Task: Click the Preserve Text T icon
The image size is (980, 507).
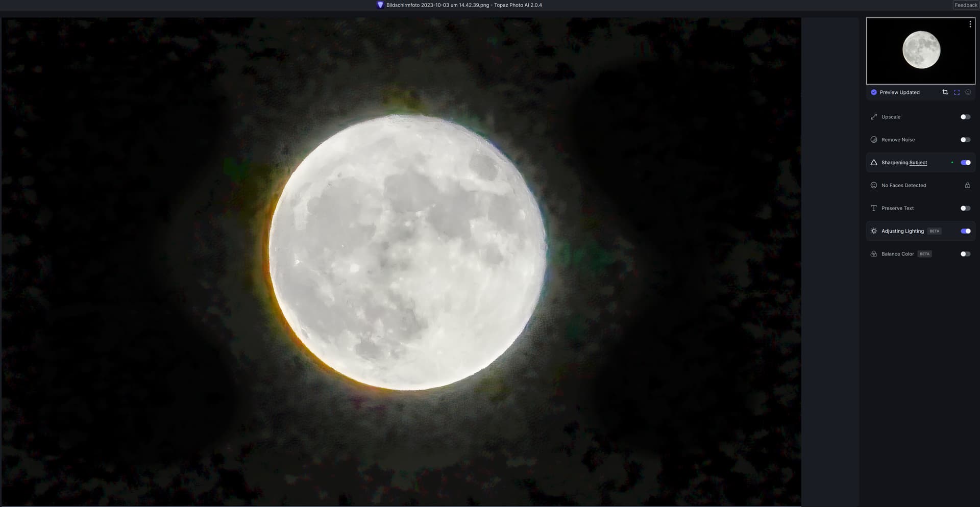Action: coord(873,208)
